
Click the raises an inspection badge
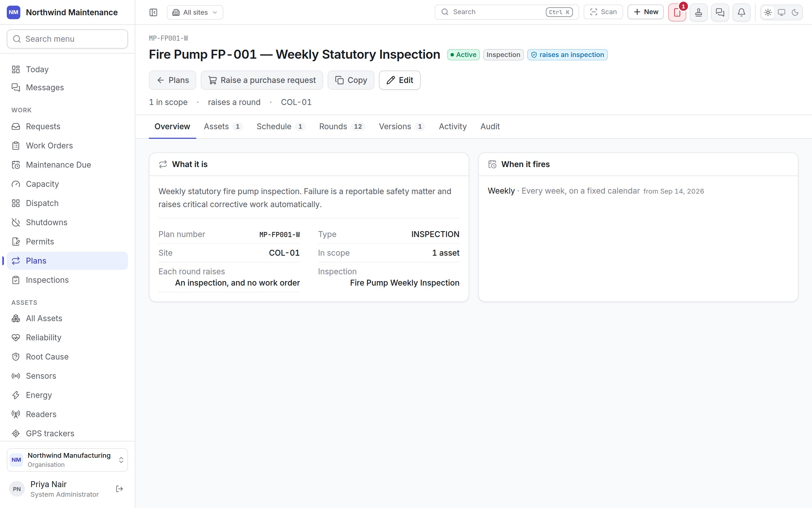coord(567,55)
